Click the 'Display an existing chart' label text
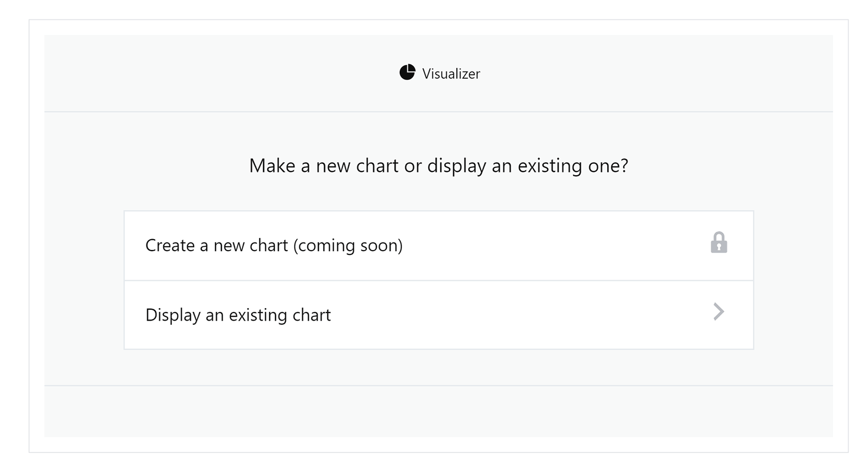This screenshot has height=473, width=868. tap(238, 315)
